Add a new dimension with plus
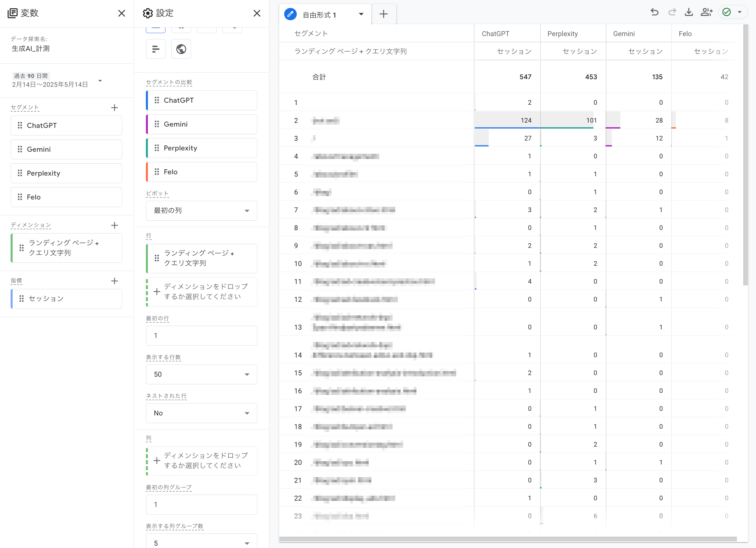Image resolution: width=756 pixels, height=548 pixels. [114, 225]
